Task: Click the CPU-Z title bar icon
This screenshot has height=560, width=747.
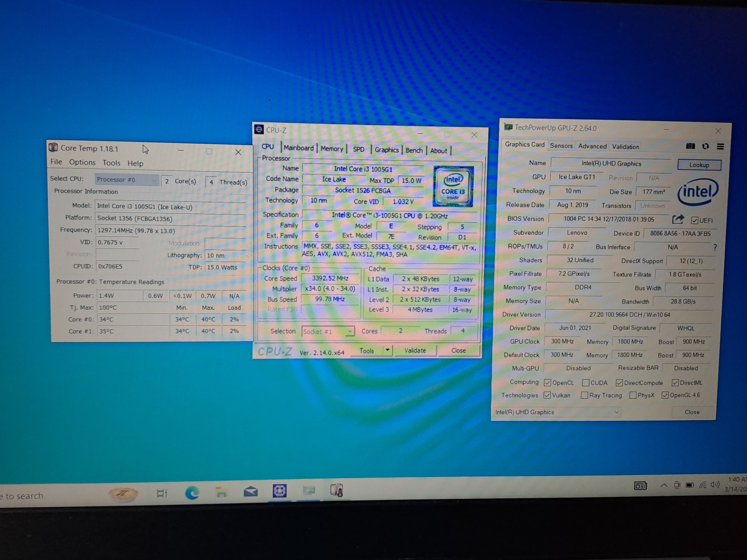Action: pyautogui.click(x=259, y=130)
